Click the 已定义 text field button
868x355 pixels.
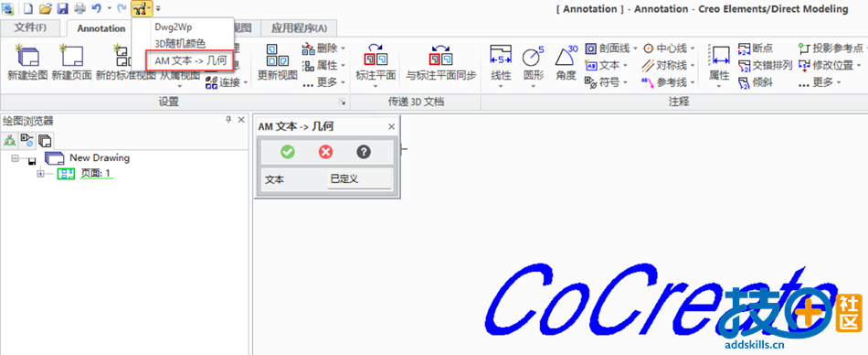click(360, 179)
